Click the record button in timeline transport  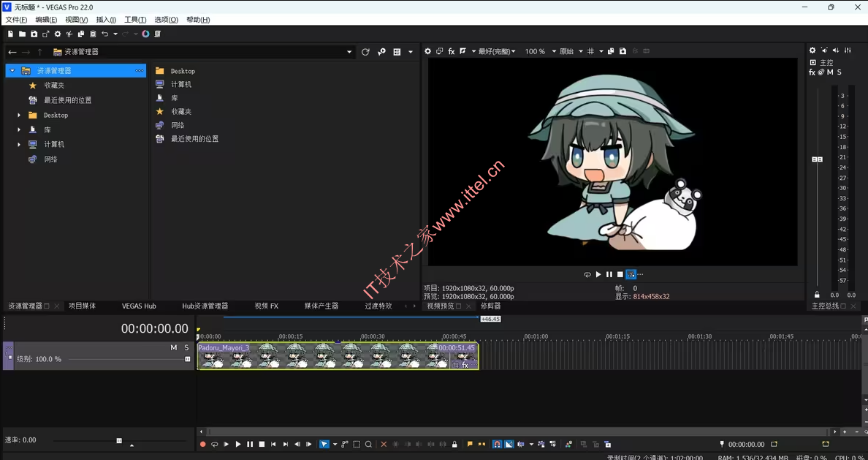203,445
